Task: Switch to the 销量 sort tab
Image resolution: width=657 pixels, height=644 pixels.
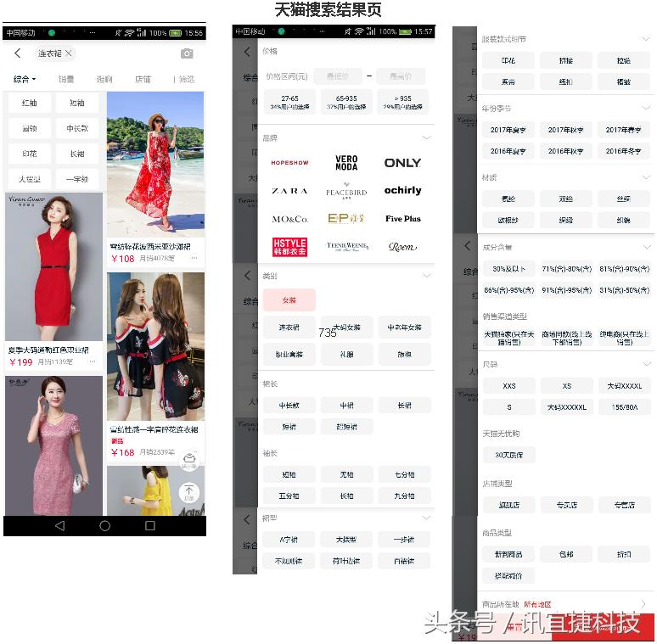Action: [66, 79]
